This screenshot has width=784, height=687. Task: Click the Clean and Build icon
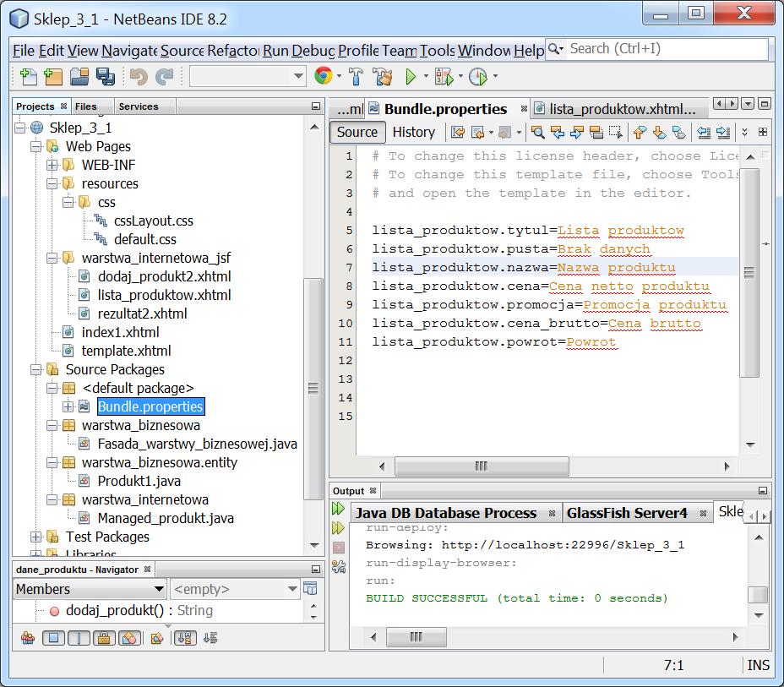[x=383, y=77]
